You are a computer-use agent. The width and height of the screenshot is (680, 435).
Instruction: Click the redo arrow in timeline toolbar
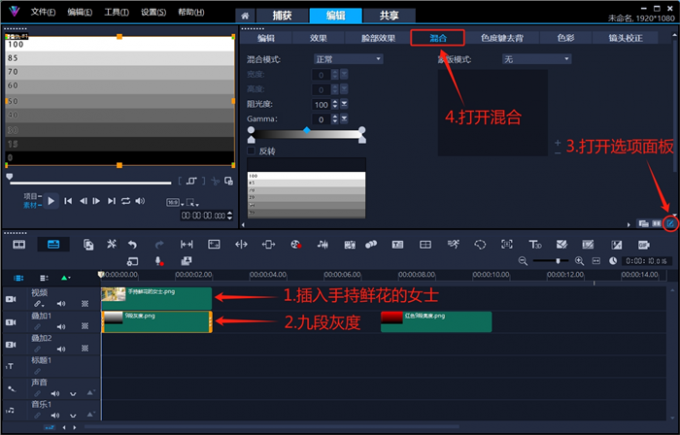[x=160, y=245]
